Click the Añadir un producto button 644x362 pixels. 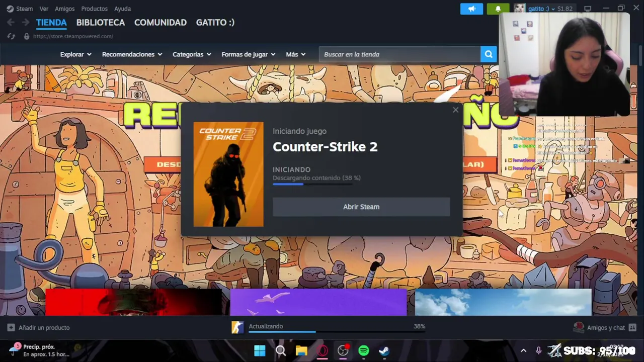click(39, 327)
